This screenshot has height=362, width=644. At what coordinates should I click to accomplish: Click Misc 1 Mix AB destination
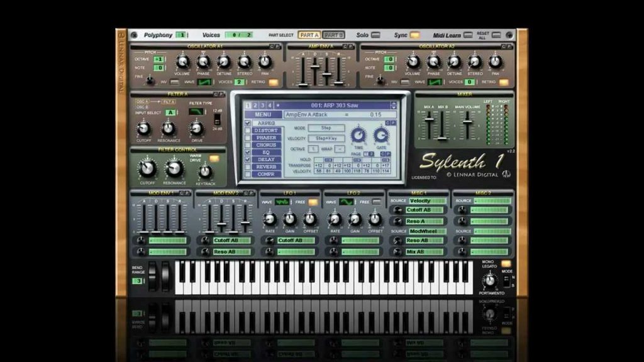point(425,251)
